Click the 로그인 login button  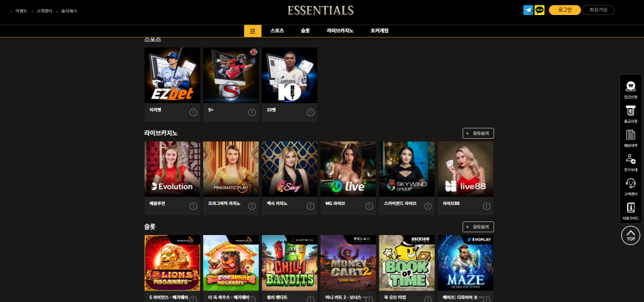tap(565, 10)
